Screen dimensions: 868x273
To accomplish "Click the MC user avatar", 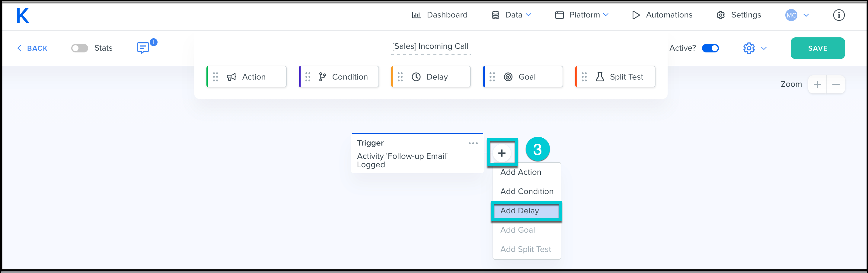I will (791, 15).
